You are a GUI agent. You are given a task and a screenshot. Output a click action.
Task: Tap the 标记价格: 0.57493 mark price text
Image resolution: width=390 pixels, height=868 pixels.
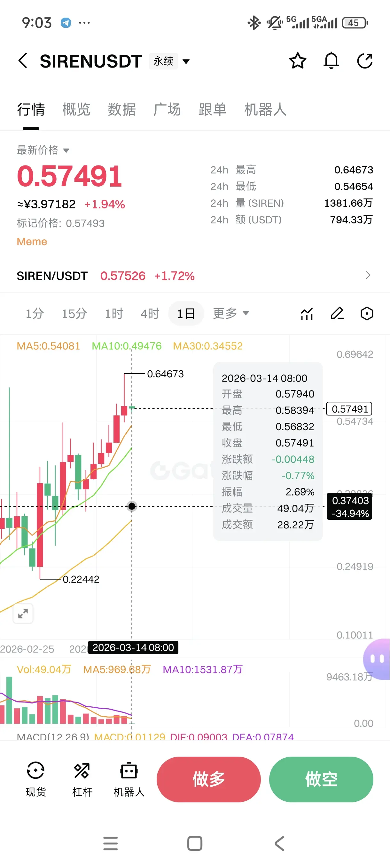point(60,223)
